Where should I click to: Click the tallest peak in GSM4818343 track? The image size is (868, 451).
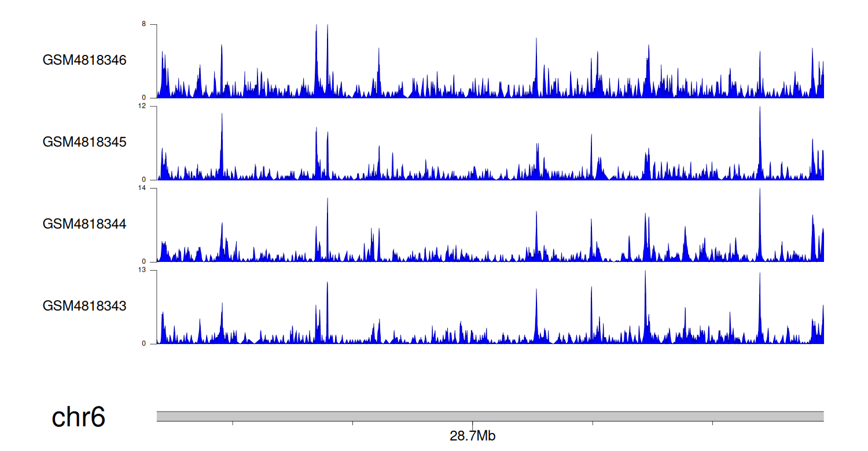click(645, 273)
